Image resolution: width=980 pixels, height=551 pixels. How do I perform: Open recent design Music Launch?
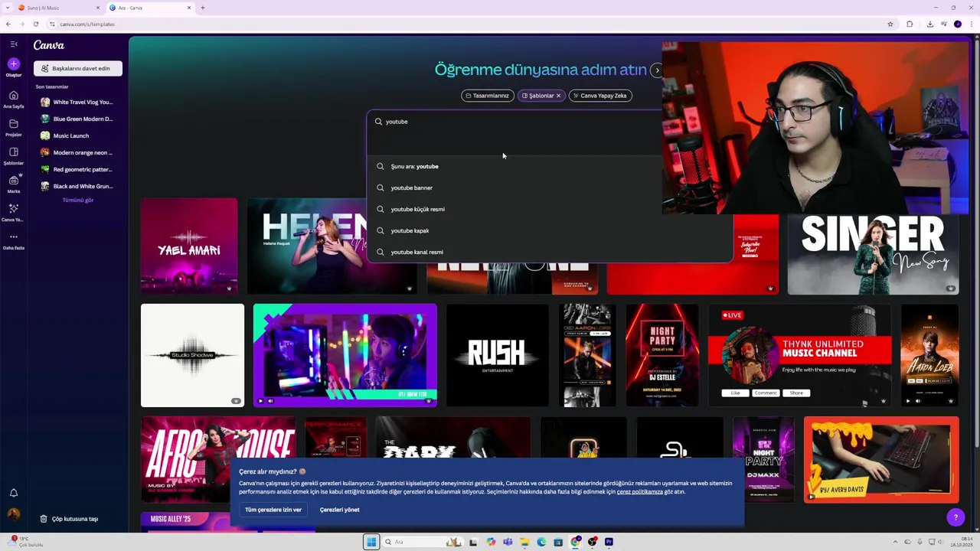[x=77, y=135]
